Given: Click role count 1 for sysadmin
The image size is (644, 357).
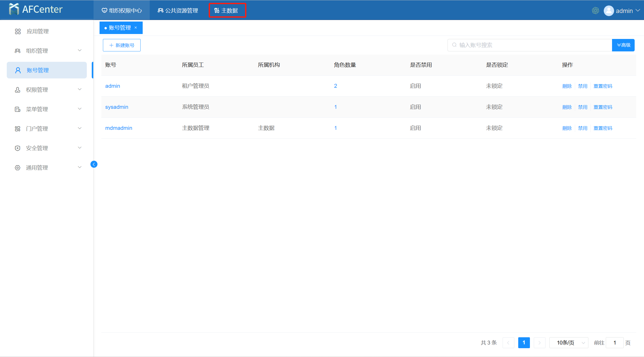Looking at the screenshot, I should (336, 107).
